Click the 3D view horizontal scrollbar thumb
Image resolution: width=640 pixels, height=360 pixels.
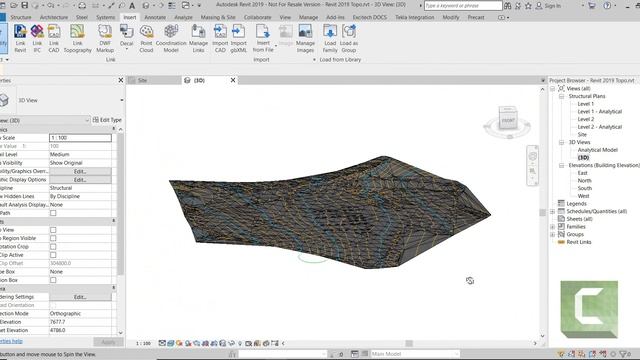click(x=409, y=343)
